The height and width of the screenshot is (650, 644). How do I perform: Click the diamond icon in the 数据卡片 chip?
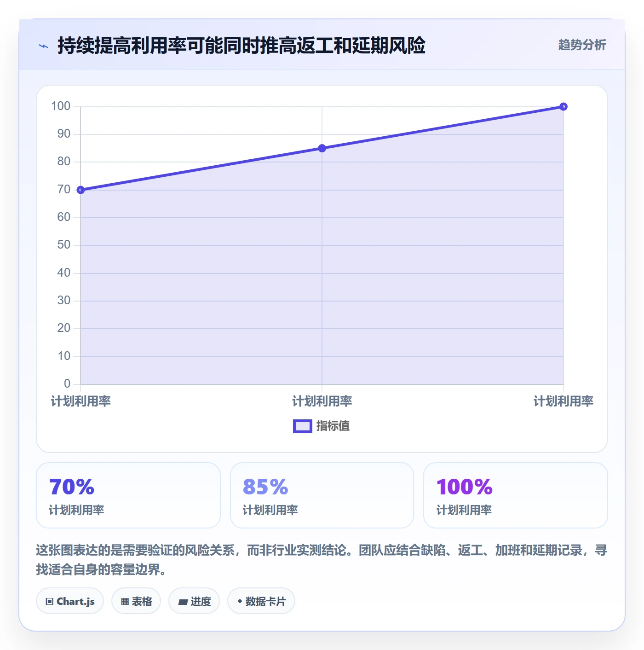(x=240, y=601)
